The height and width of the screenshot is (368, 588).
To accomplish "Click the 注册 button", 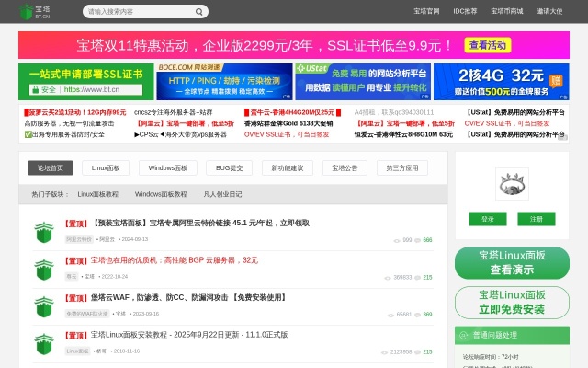I will [x=536, y=219].
